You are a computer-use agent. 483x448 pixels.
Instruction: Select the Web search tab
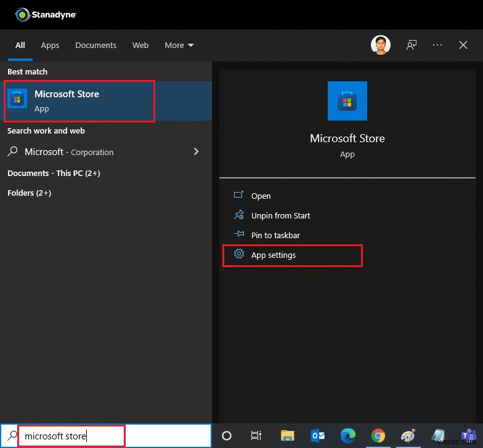(140, 46)
